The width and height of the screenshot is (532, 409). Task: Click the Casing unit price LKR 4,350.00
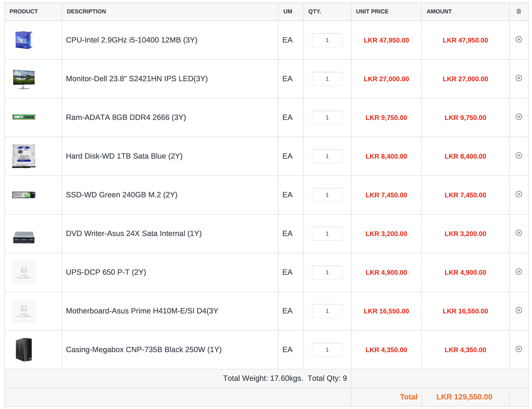coord(386,350)
